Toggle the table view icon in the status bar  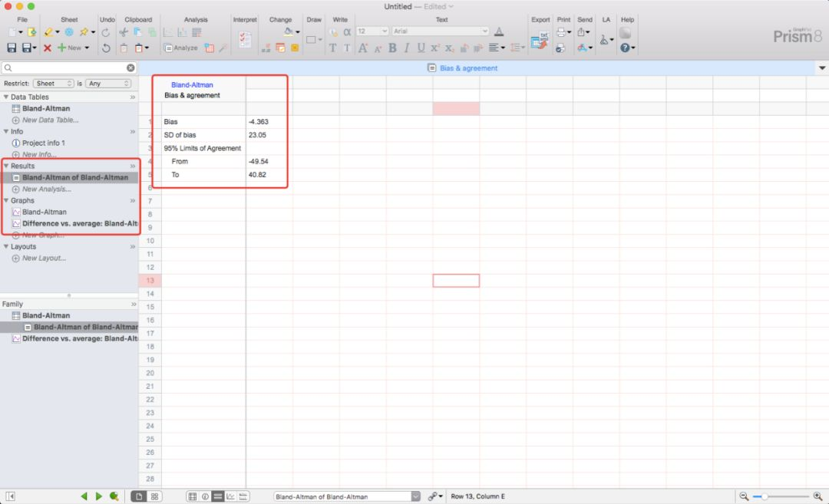pyautogui.click(x=191, y=495)
